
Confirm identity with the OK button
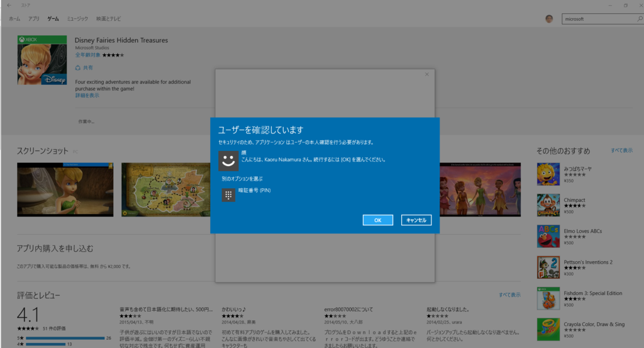point(377,220)
